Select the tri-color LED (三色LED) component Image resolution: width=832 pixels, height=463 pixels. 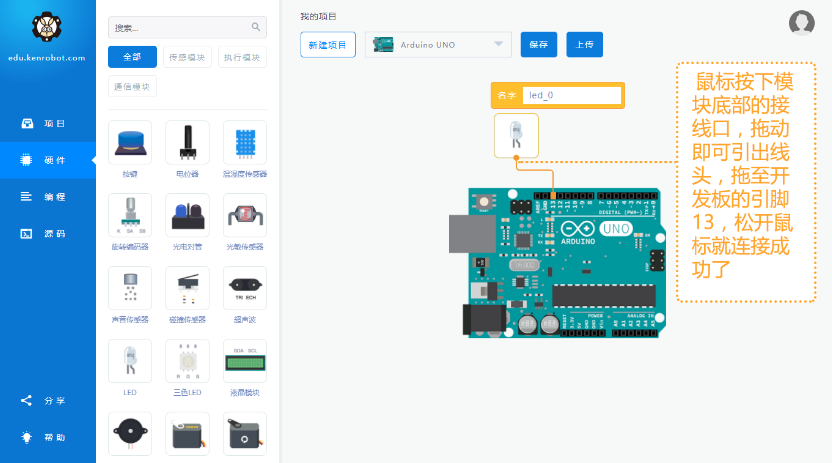pos(187,361)
